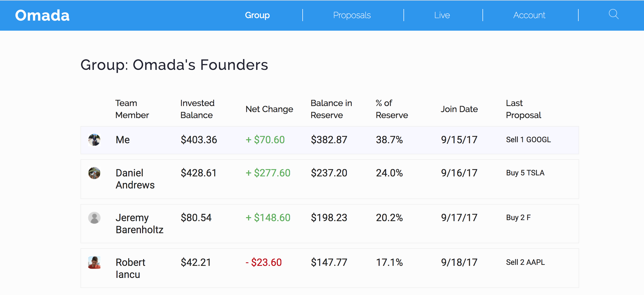View the Buy 2 F proposal
Screen dimensions: 644x295
[518, 218]
